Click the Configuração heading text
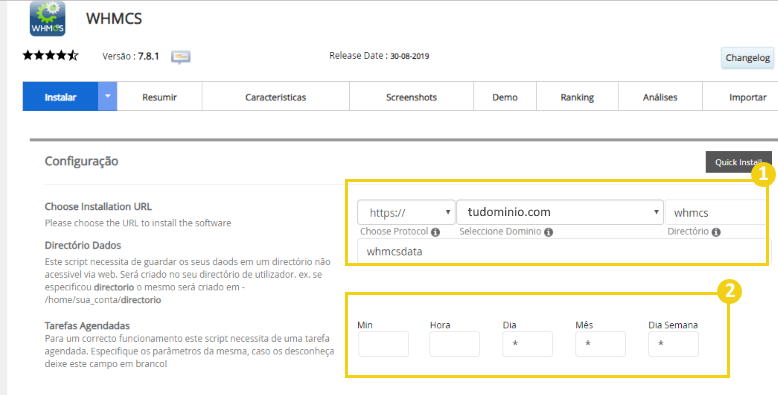The width and height of the screenshot is (778, 395). pos(81,161)
